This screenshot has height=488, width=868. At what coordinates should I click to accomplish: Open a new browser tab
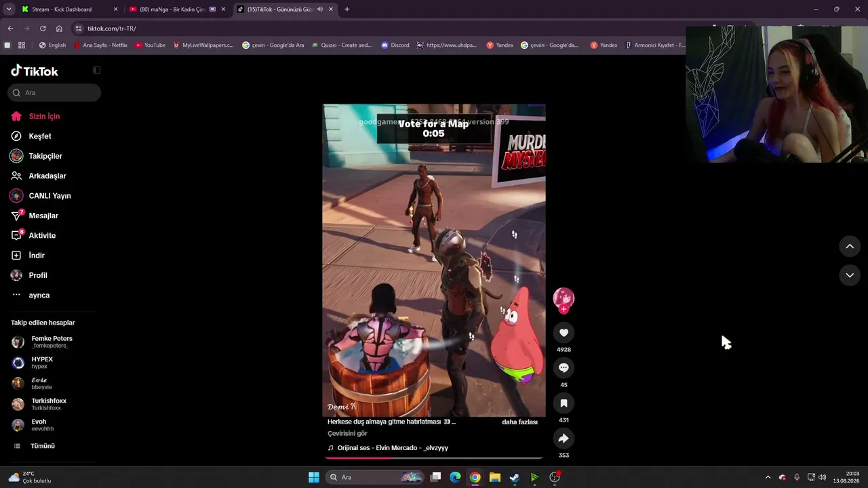click(x=347, y=9)
